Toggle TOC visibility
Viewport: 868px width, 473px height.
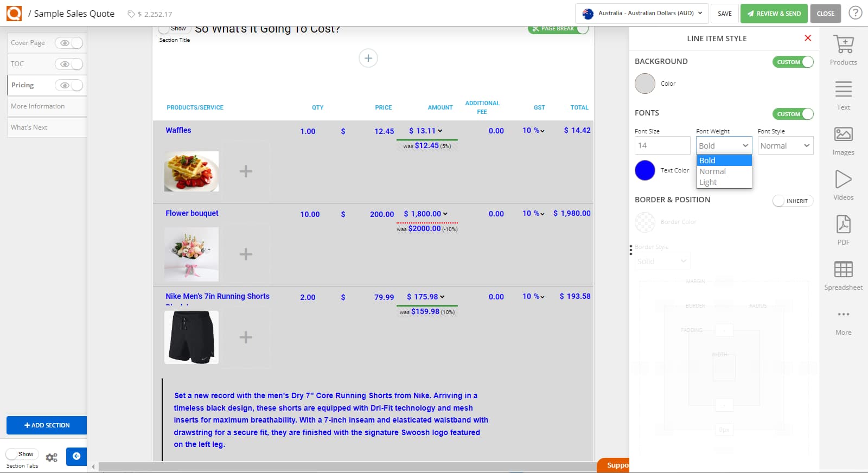(x=69, y=64)
